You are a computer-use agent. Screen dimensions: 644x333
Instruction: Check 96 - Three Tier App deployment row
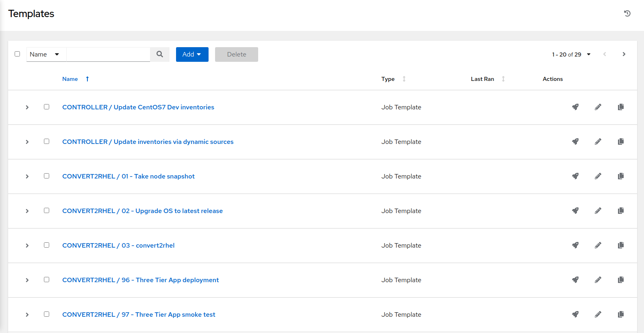(46, 279)
